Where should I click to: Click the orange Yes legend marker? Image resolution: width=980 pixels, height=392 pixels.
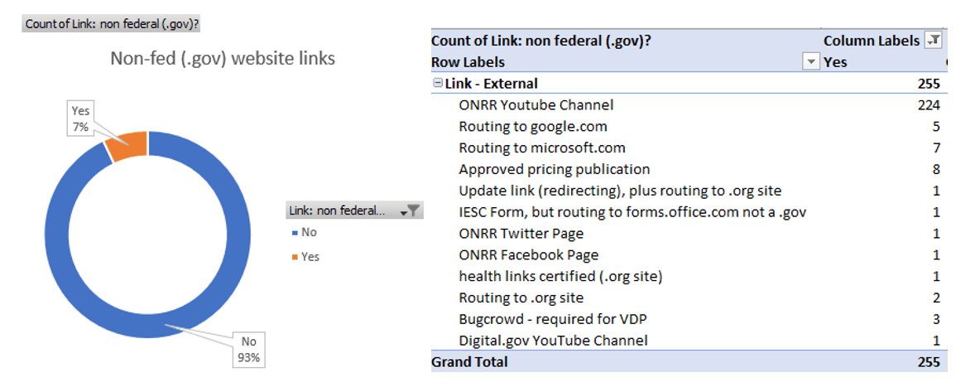coord(295,257)
